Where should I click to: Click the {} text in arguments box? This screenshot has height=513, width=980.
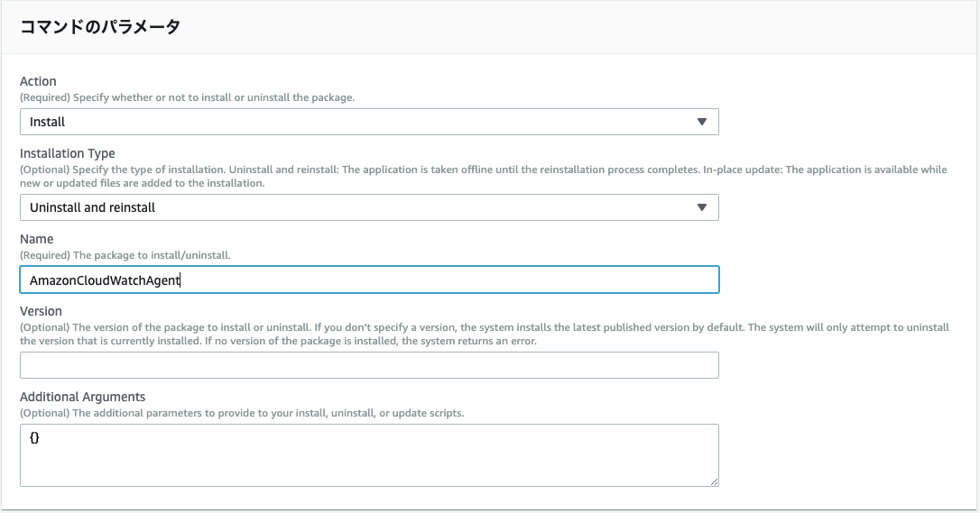click(34, 437)
